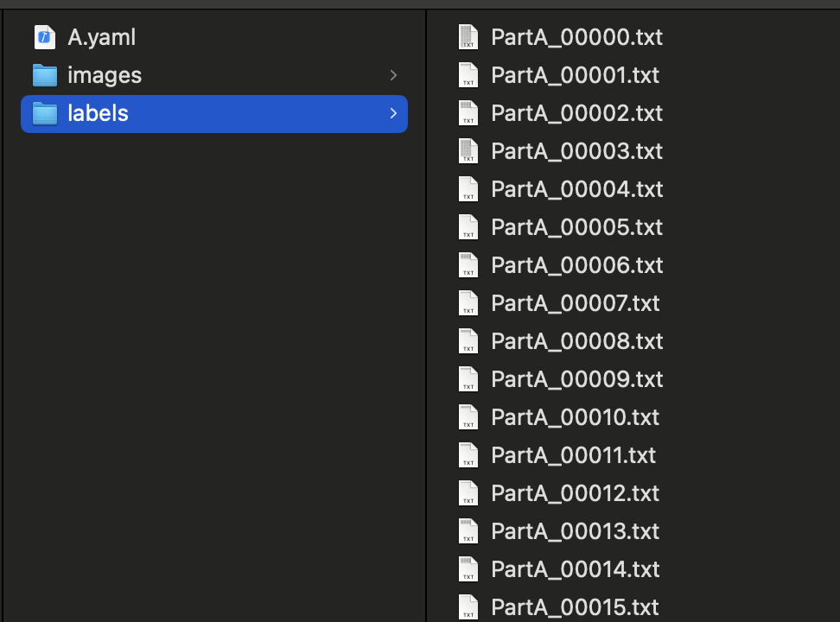840x622 pixels.
Task: Choose PartA_00004.txt in the file list
Action: tap(576, 189)
